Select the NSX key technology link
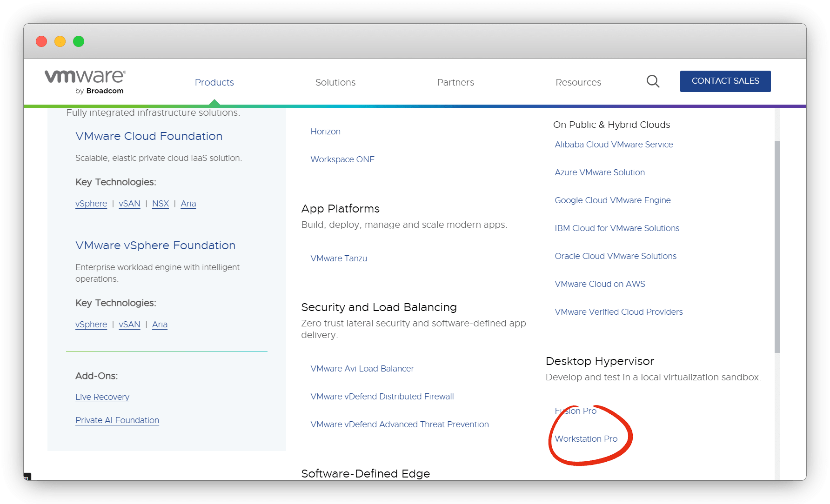830x504 pixels. tap(161, 204)
